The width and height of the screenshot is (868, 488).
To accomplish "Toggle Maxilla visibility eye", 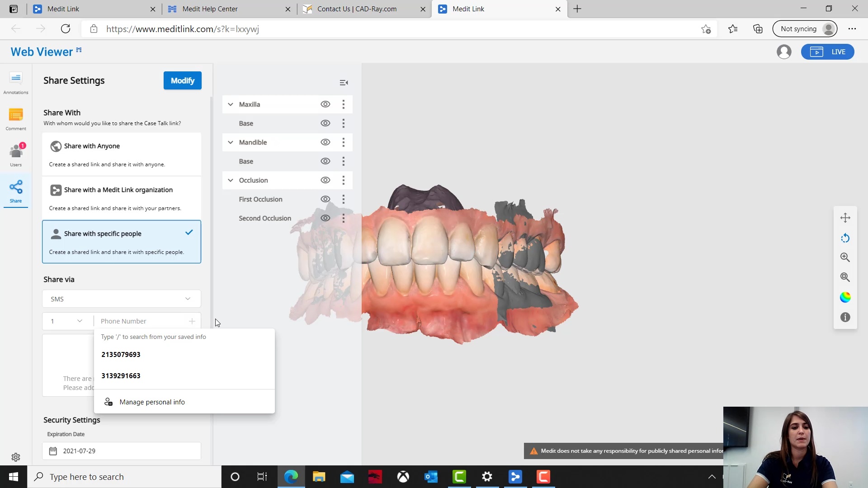I will tap(325, 104).
